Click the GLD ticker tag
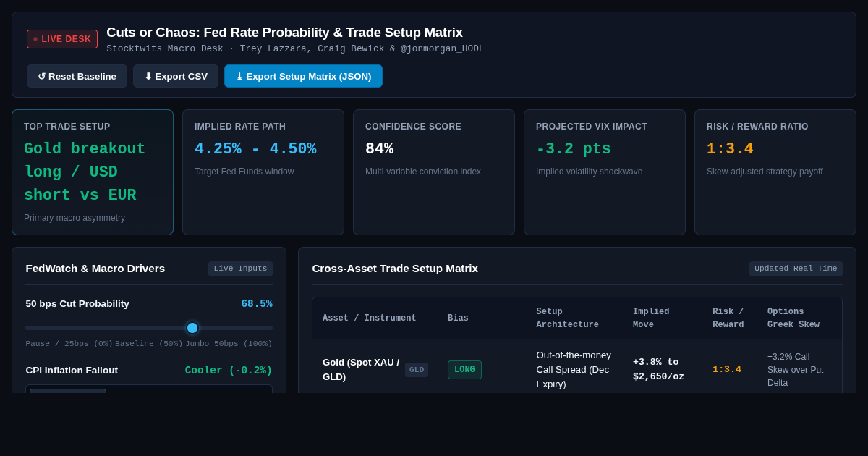The height and width of the screenshot is (456, 868). pos(417,370)
